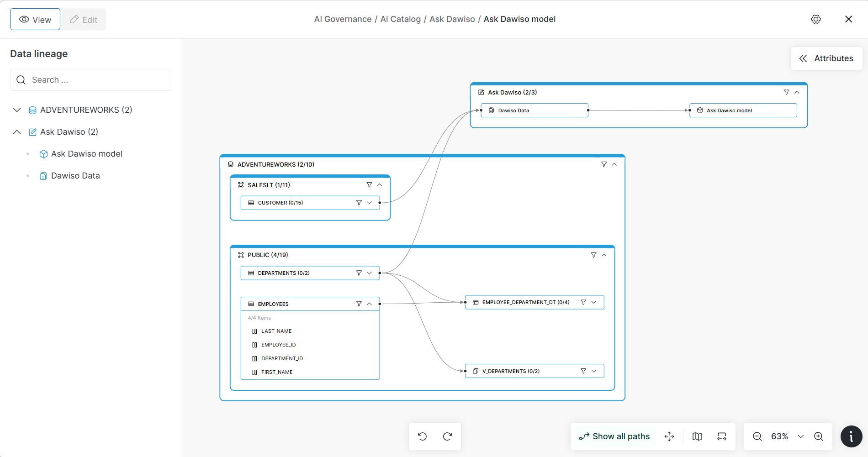Click the ADVENTUREWORKS (2/10) group title
Screen dimensions: 868x457
(x=276, y=164)
